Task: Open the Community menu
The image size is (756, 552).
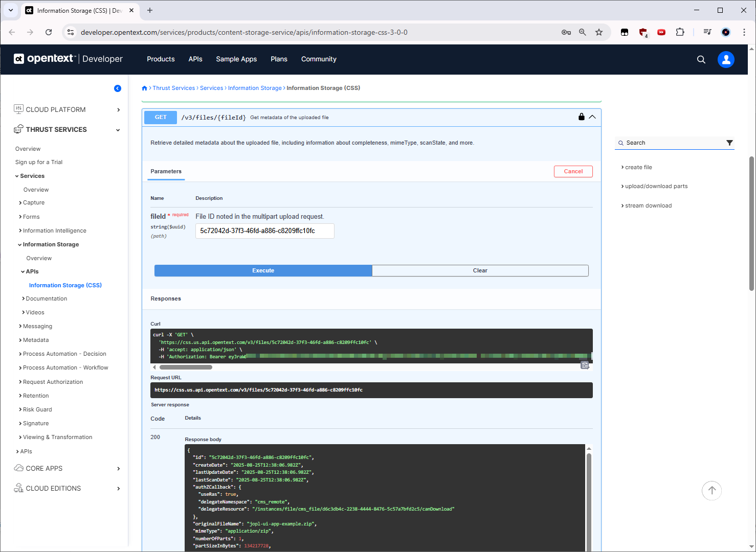Action: click(319, 59)
